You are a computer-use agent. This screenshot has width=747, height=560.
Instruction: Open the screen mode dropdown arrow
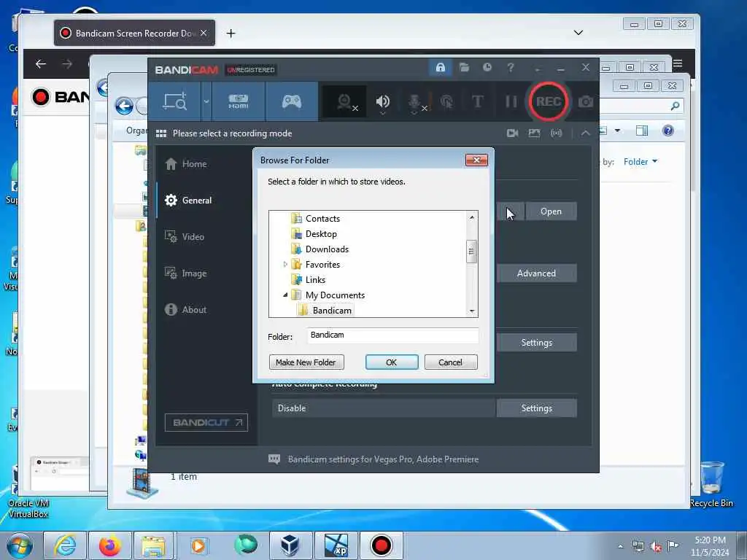[x=206, y=101]
